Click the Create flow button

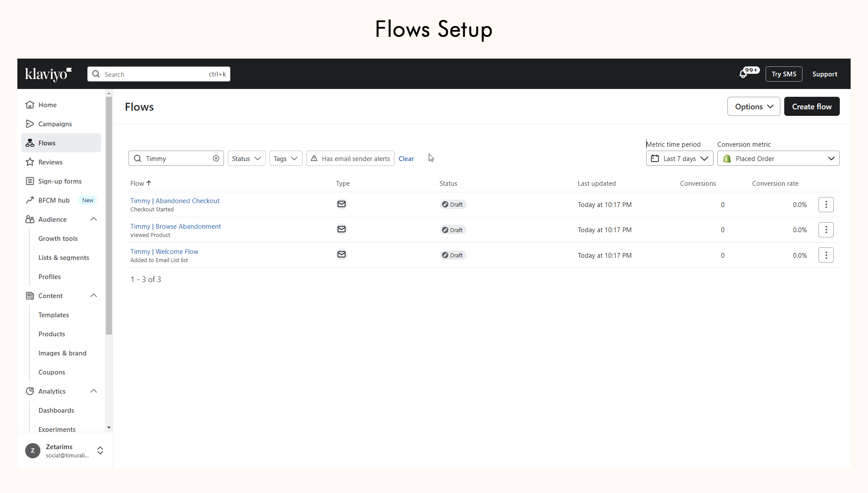click(x=811, y=106)
